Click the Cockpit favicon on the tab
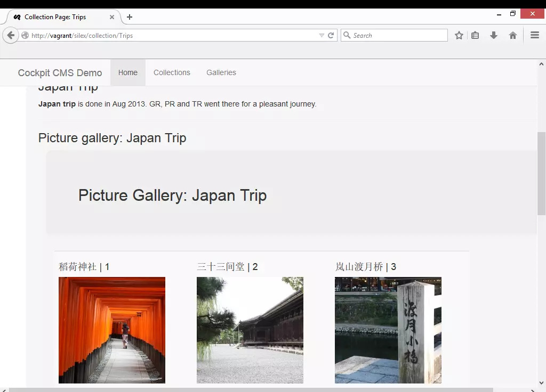This screenshot has height=392, width=546. tap(17, 17)
